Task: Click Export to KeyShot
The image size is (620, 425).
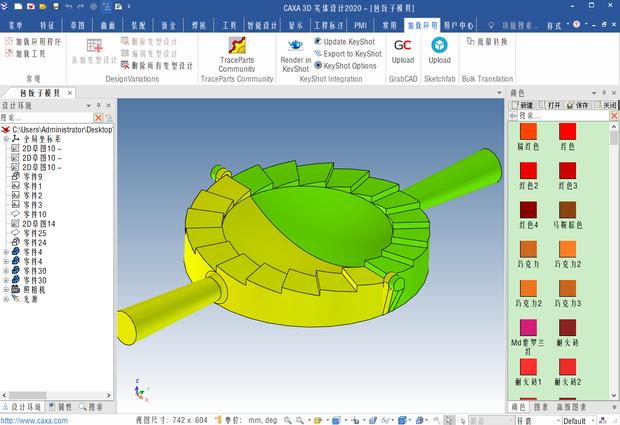Action: tap(348, 54)
